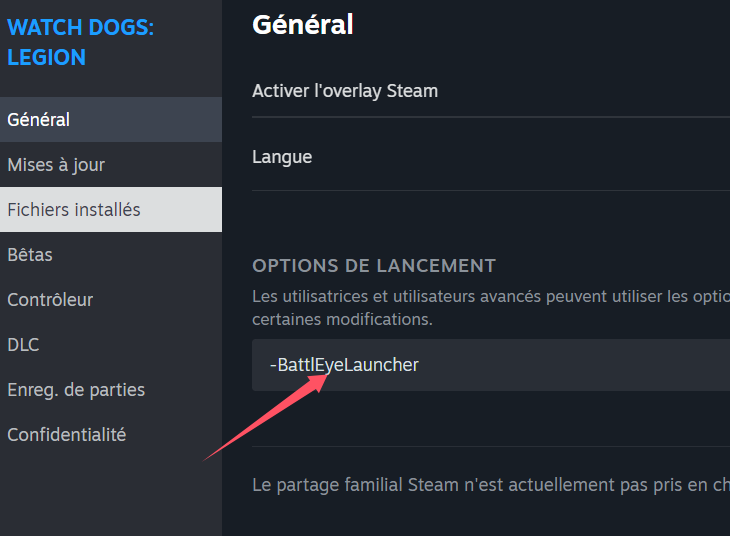730x536 pixels.
Task: Click the Langue setting row
Action: pyautogui.click(x=491, y=157)
